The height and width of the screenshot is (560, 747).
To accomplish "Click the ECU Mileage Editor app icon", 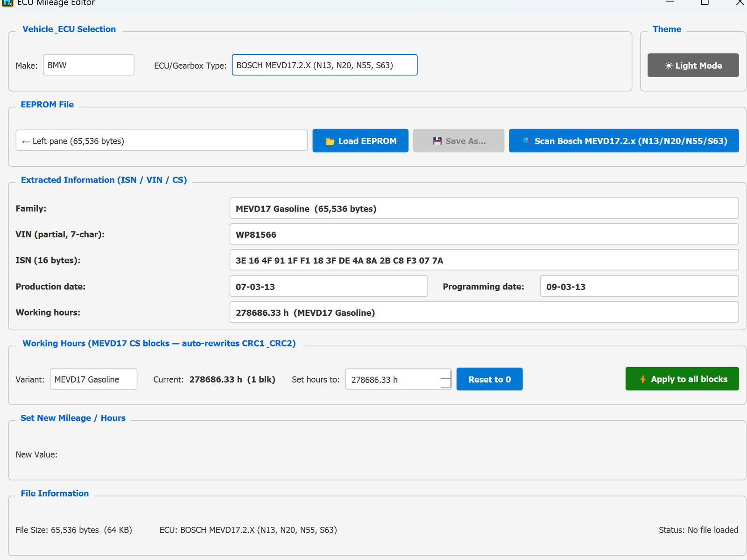I will tap(7, 2).
